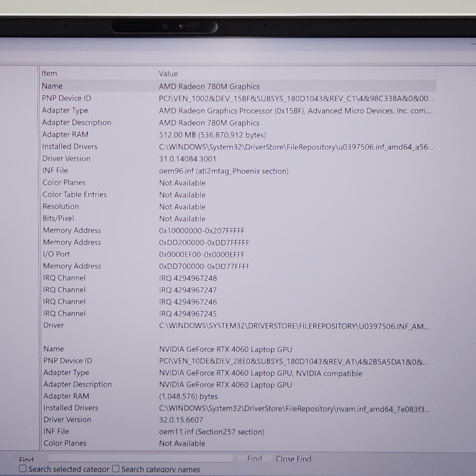The image size is (476, 476).
Task: Select the Bits/Pixel row
Action: (182, 219)
